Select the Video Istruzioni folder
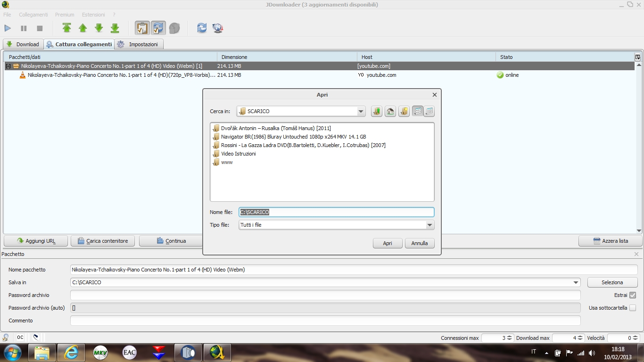644x362 pixels. point(234,154)
